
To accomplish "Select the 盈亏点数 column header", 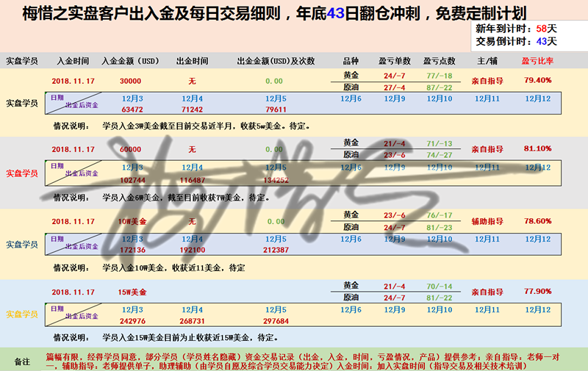I will [439, 61].
